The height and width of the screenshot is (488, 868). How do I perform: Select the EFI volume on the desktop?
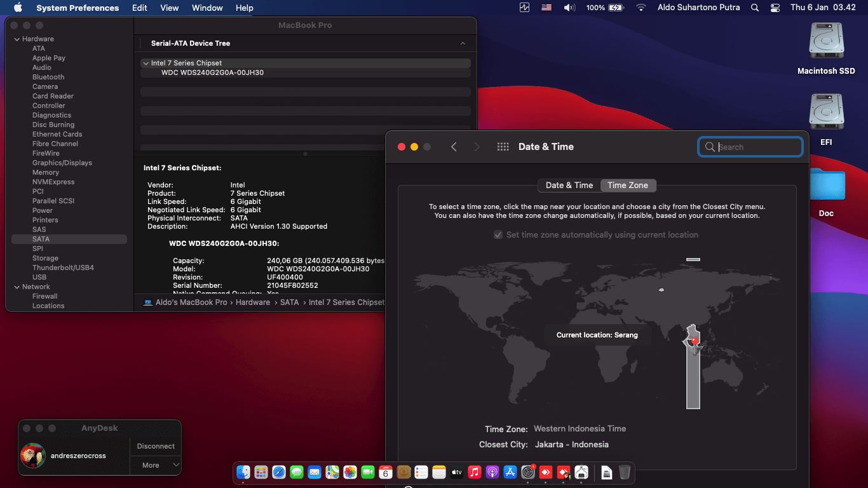(826, 120)
